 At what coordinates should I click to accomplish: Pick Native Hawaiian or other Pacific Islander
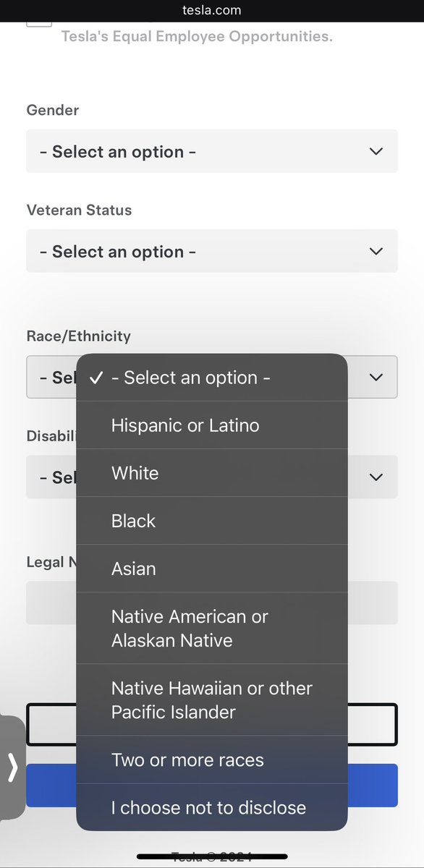point(212,700)
